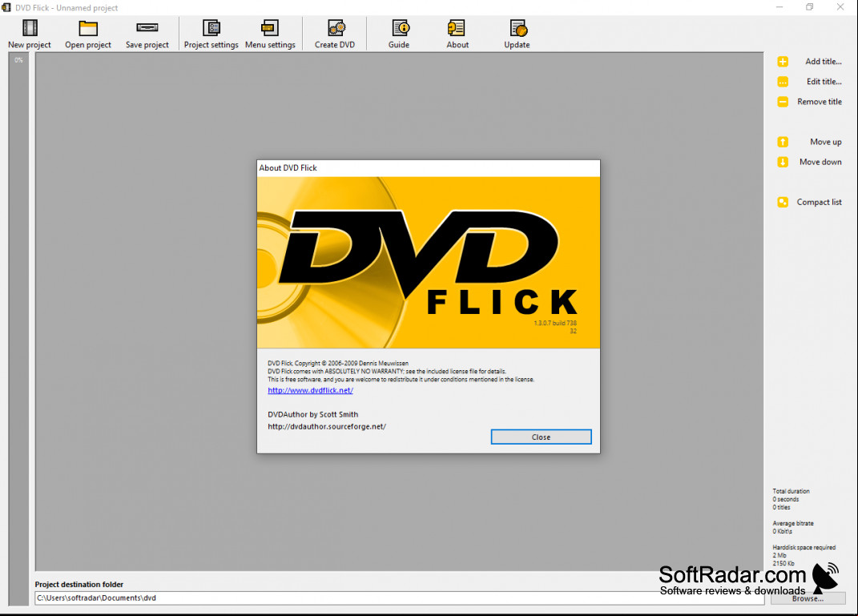Click the 'Total duration' status text
The image size is (858, 616).
pos(791,491)
